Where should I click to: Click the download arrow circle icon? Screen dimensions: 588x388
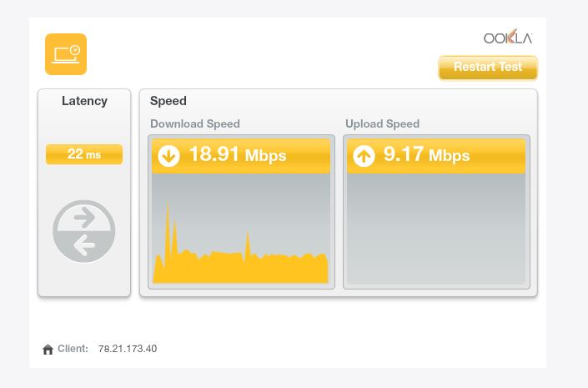tap(168, 155)
